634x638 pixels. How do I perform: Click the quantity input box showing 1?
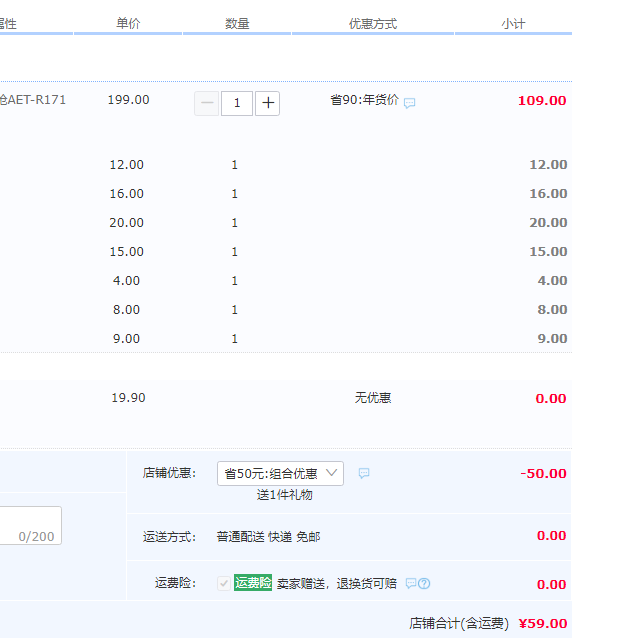[237, 103]
